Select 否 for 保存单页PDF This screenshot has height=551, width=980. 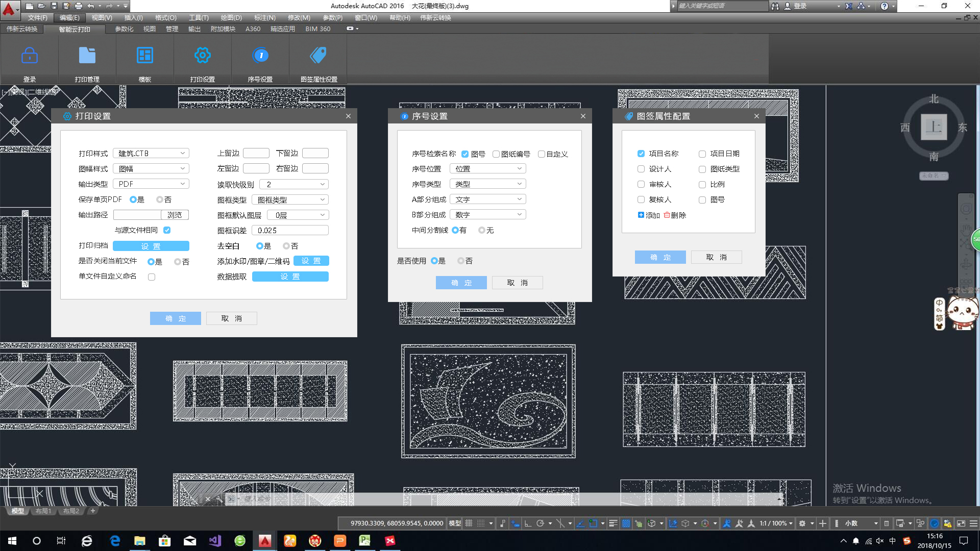click(x=160, y=199)
